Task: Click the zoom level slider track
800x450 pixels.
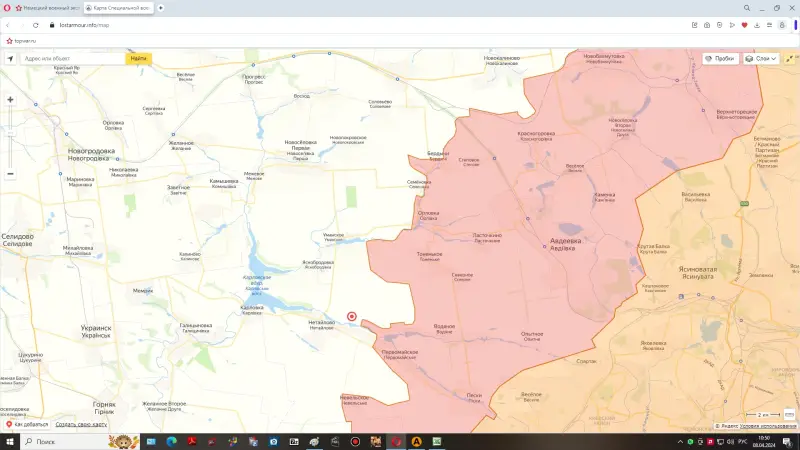Action: [x=10, y=137]
